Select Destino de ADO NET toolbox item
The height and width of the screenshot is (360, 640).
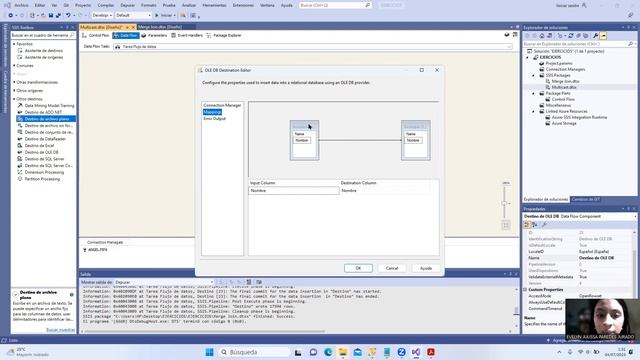tap(43, 112)
